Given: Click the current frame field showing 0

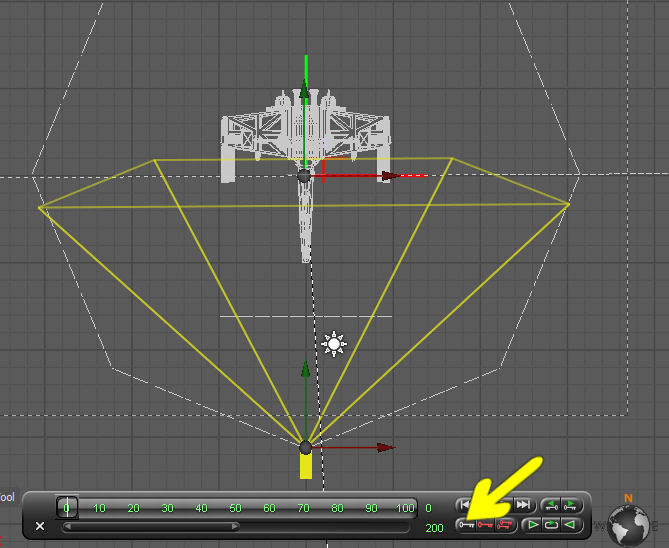Looking at the screenshot, I should tap(428, 508).
